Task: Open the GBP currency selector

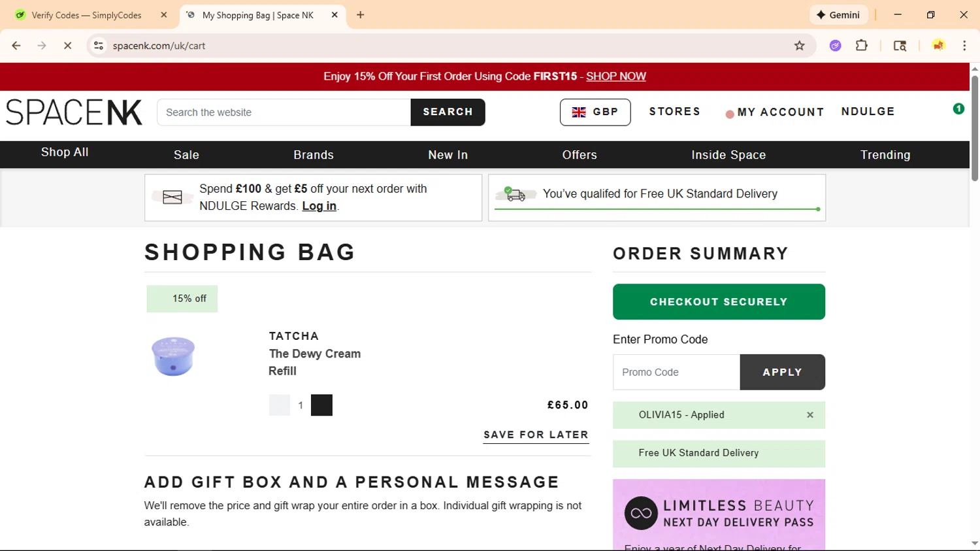Action: click(595, 112)
